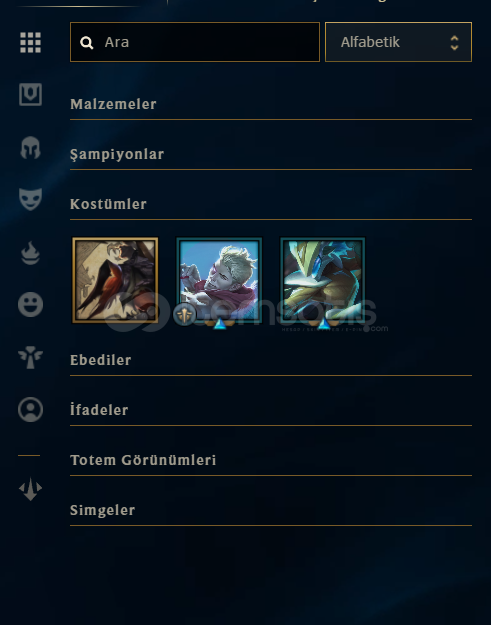Viewport: 491px width, 625px height.
Task: Select the skins mask icon filter
Action: (30, 199)
